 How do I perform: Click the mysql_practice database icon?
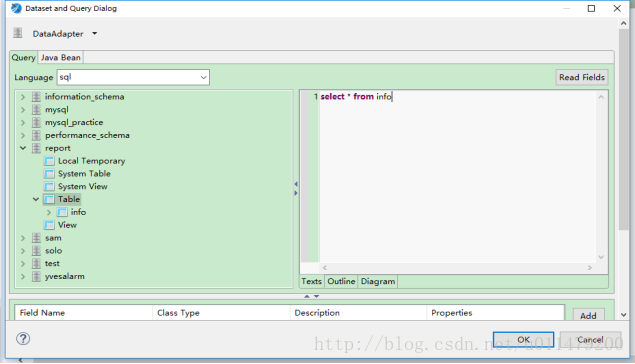pyautogui.click(x=36, y=123)
